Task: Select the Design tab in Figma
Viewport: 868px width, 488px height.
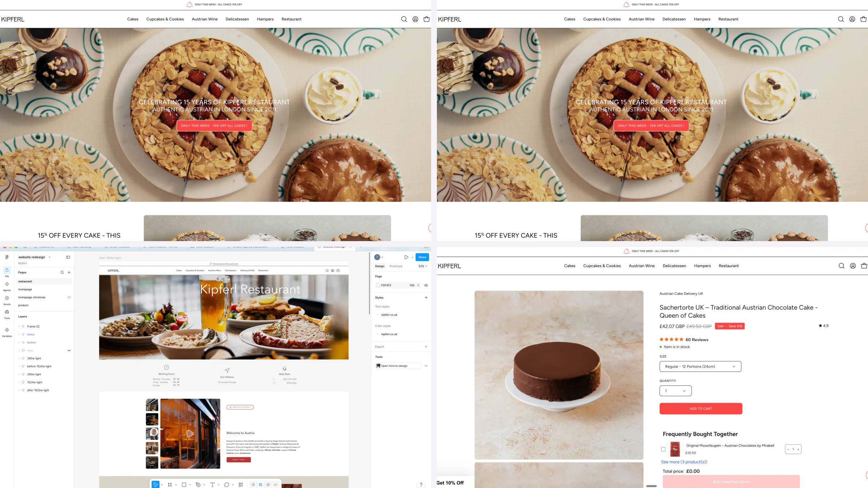Action: pyautogui.click(x=380, y=266)
